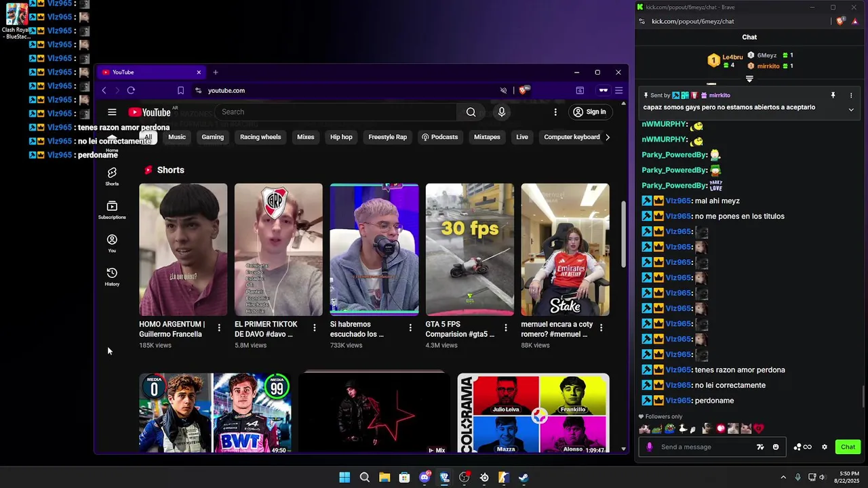868x488 pixels.
Task: Open the volume control in system tray
Action: tap(822, 477)
